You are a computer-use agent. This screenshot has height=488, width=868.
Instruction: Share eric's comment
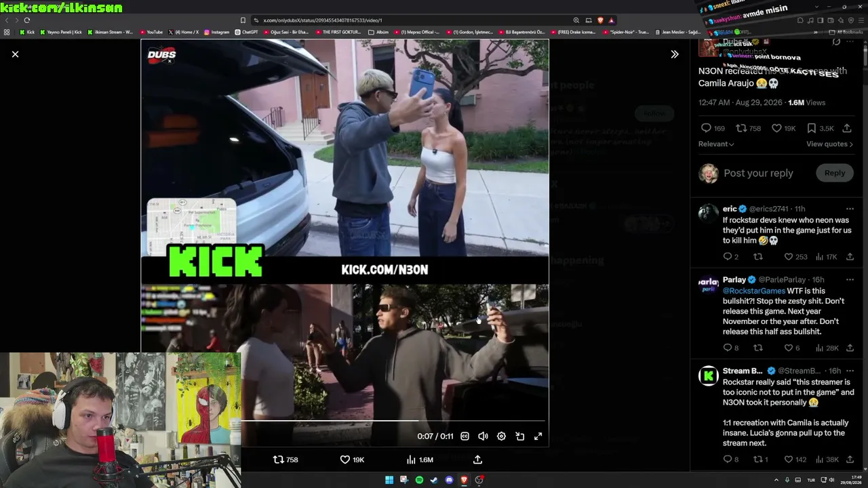[x=850, y=257]
